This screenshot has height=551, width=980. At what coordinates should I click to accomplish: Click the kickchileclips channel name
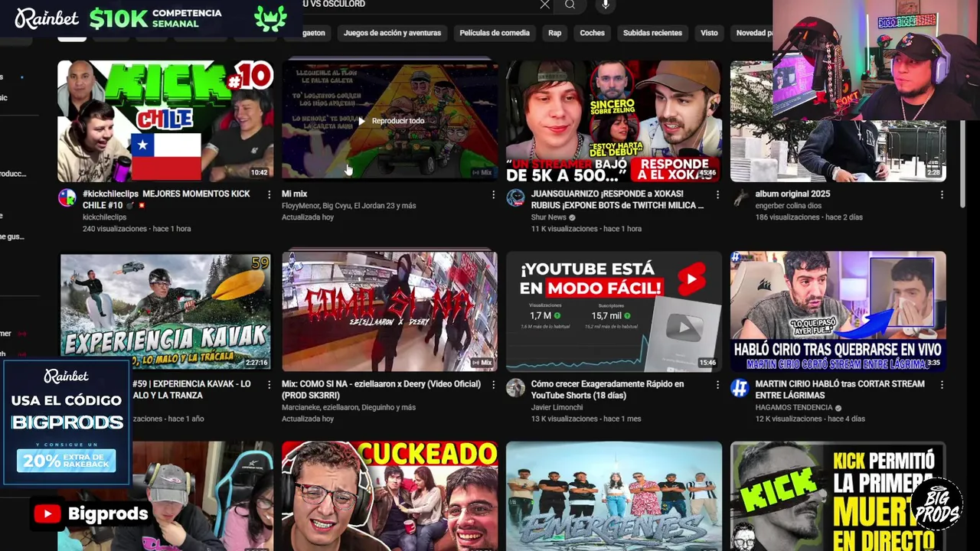tap(105, 217)
